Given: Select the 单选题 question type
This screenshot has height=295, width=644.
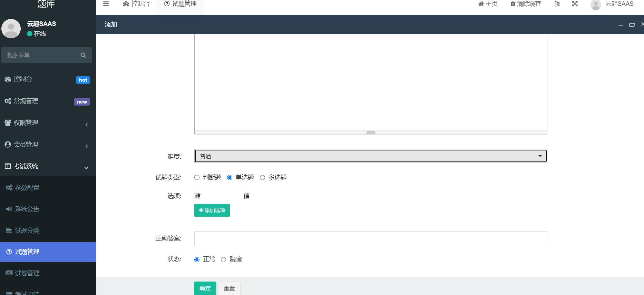Looking at the screenshot, I should click(230, 178).
